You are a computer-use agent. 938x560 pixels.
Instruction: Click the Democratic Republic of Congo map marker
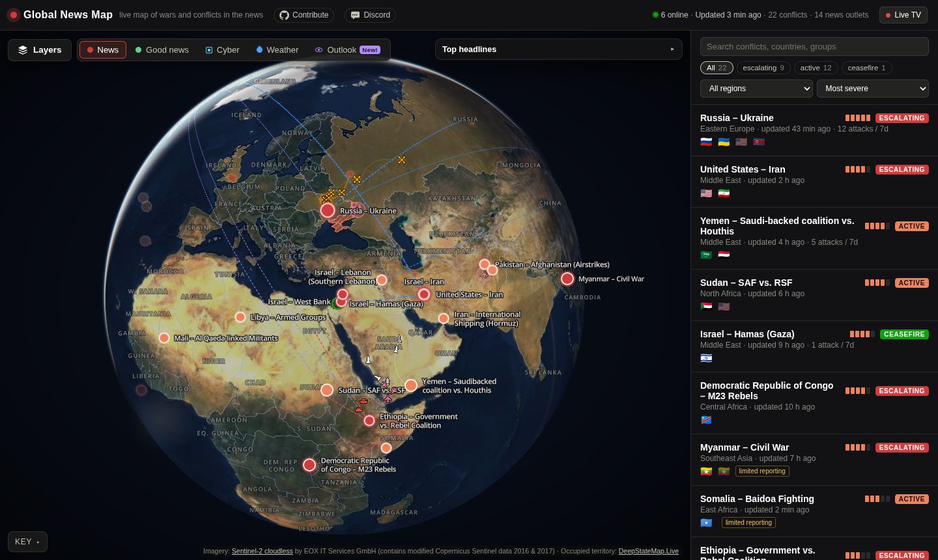(x=309, y=465)
